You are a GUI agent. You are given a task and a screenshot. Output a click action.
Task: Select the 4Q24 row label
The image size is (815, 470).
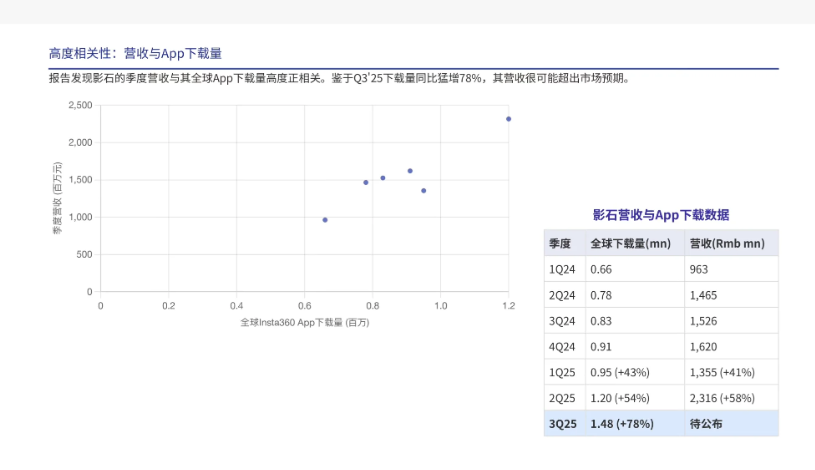pyautogui.click(x=562, y=347)
